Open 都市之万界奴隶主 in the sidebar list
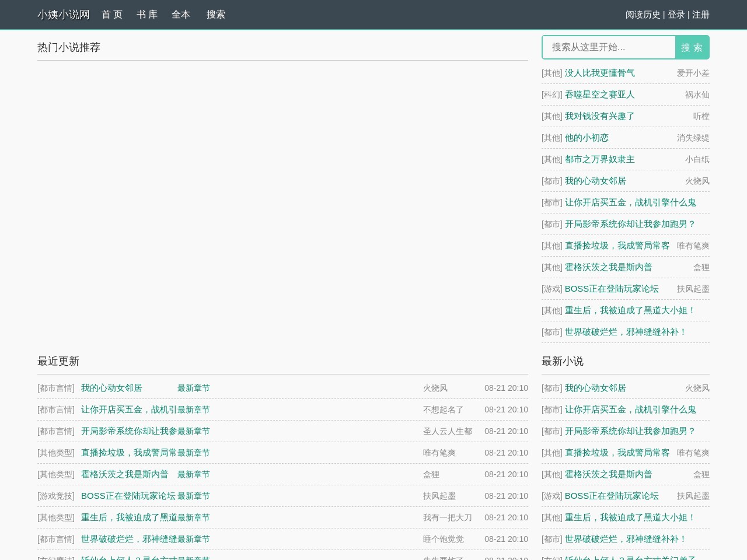Screen dimensions: 747x560 599,159
